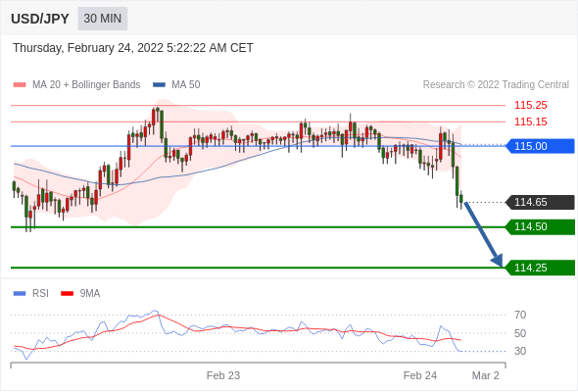The image size is (578, 392).
Task: Click the Feb 23 date axis label
Action: (223, 375)
